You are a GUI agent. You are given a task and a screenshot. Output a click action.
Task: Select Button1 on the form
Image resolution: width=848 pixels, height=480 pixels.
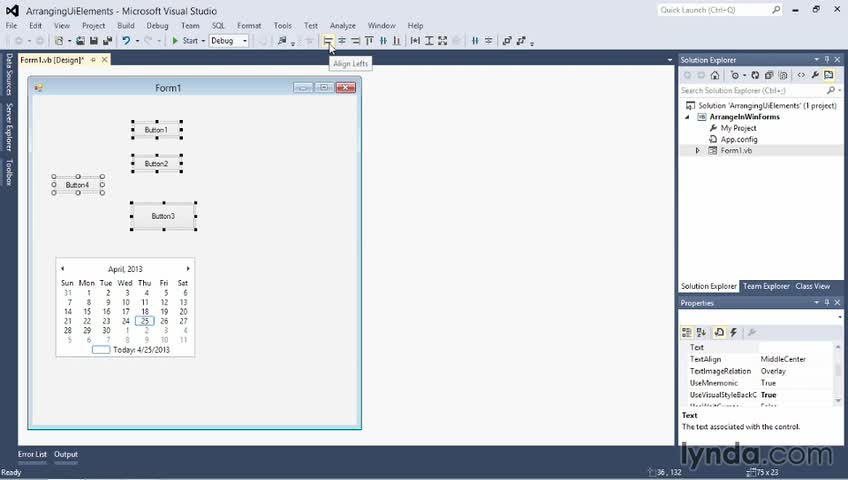click(156, 130)
